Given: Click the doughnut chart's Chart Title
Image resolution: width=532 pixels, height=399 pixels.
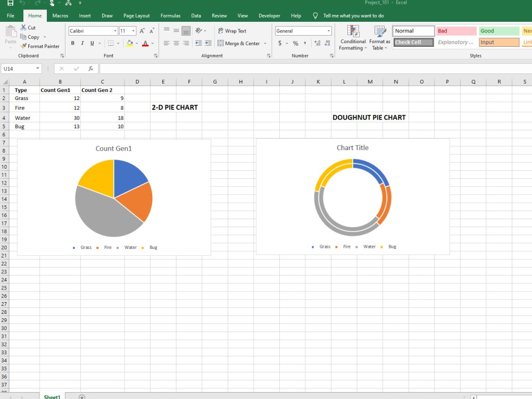Looking at the screenshot, I should tap(353, 147).
